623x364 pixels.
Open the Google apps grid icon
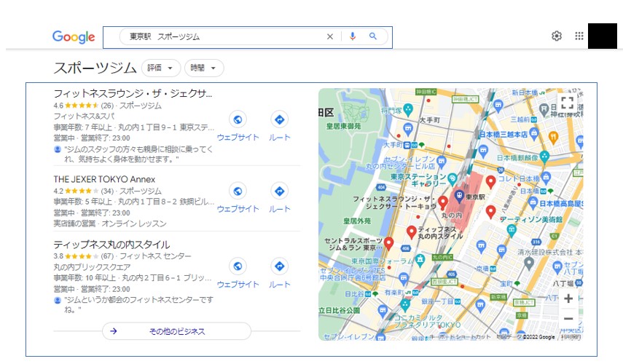click(579, 36)
